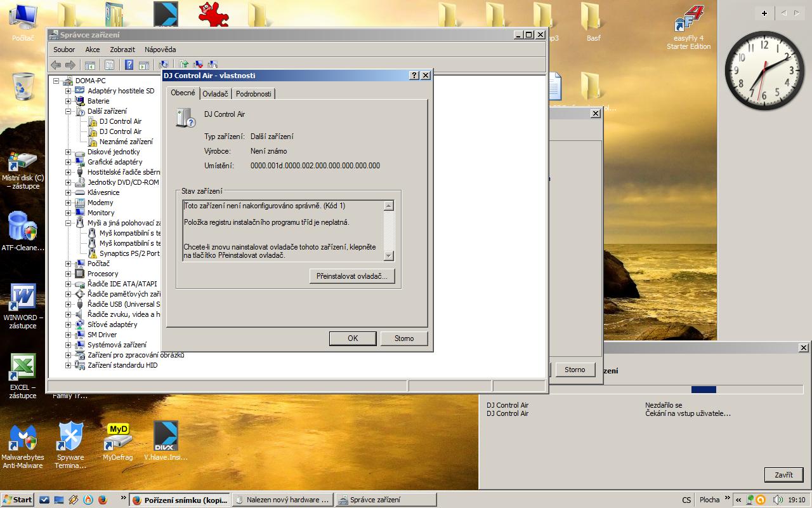Click Přeinstalovat ovladač button
Screen dimensions: 812x508
click(x=352, y=276)
